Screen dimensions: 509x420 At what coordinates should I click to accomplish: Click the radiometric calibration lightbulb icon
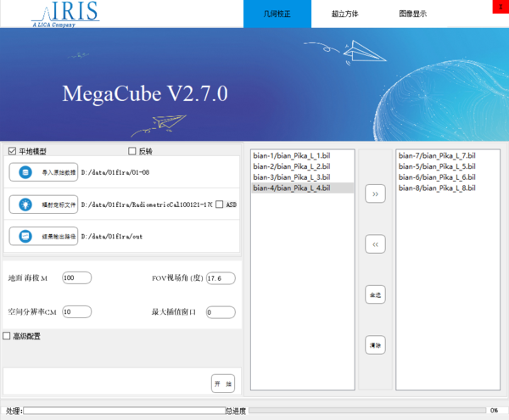(25, 204)
